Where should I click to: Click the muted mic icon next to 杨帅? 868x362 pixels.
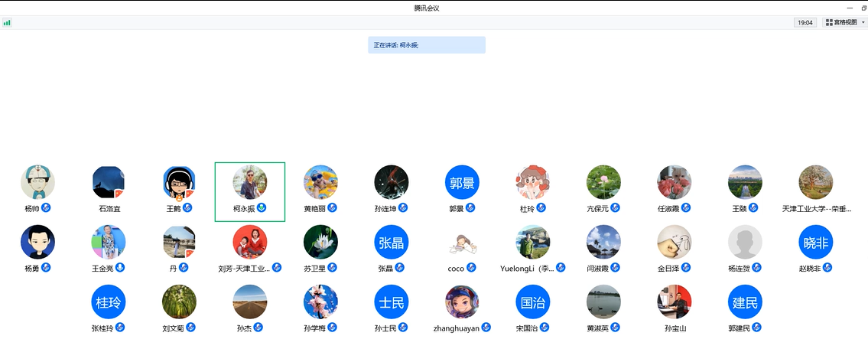[46, 208]
